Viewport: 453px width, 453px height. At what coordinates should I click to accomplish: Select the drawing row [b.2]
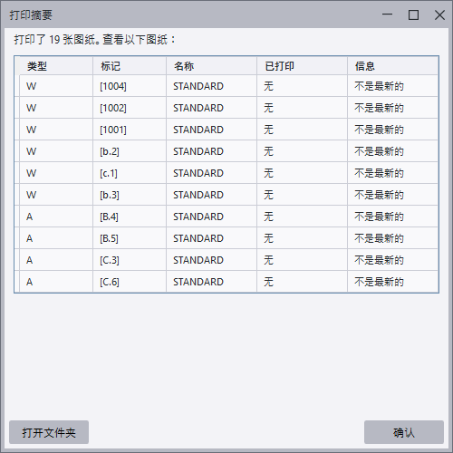pos(229,151)
